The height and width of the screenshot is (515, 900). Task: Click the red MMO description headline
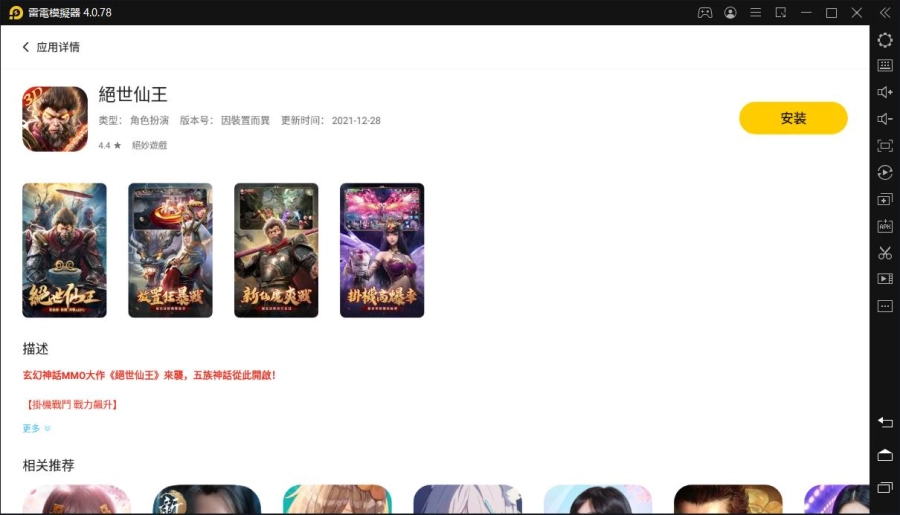tap(149, 375)
